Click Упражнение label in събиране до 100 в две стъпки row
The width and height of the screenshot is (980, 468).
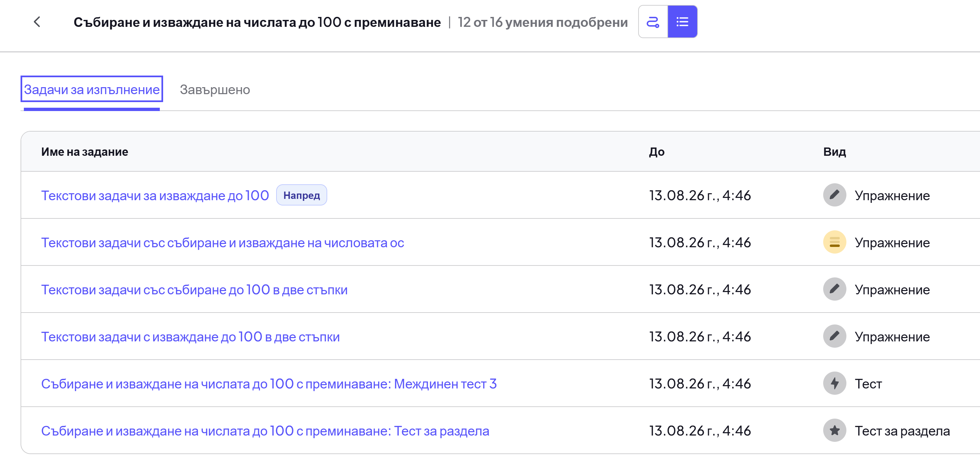point(892,290)
